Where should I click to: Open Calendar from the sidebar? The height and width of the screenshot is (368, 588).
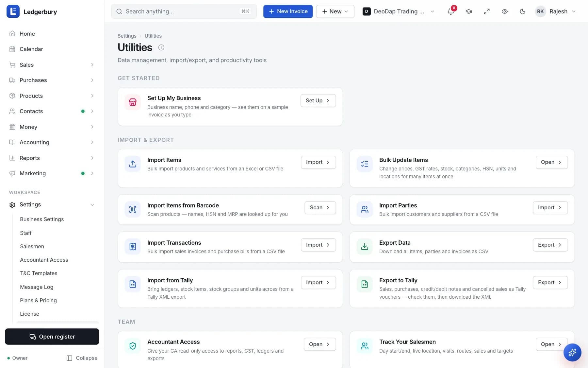click(x=52, y=49)
